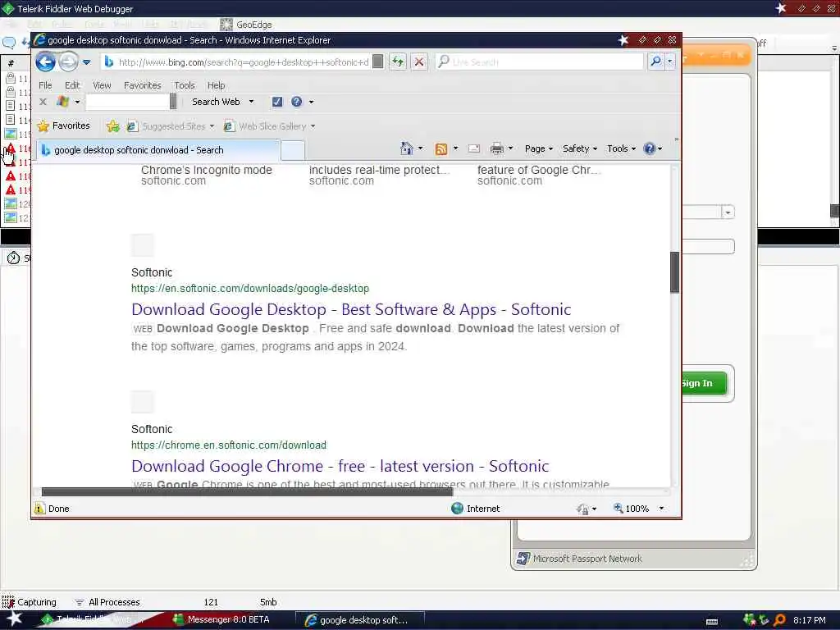Click the horizontal scrollbar thumb in IE

coord(247,491)
